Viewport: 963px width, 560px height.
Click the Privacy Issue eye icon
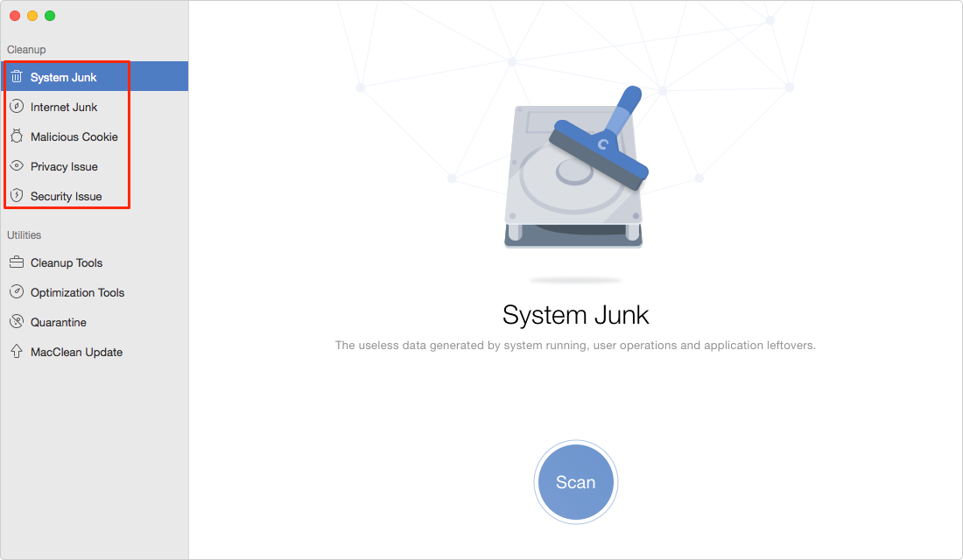(x=17, y=165)
